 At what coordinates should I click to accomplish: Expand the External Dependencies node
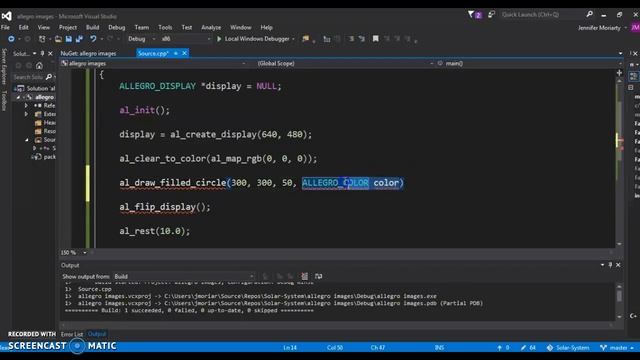coord(27,114)
